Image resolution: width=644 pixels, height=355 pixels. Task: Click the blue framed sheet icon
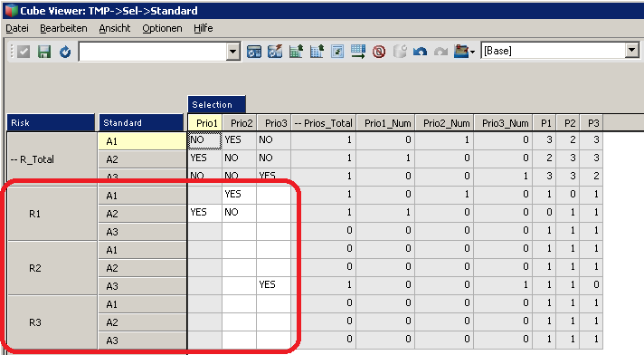pyautogui.click(x=337, y=52)
